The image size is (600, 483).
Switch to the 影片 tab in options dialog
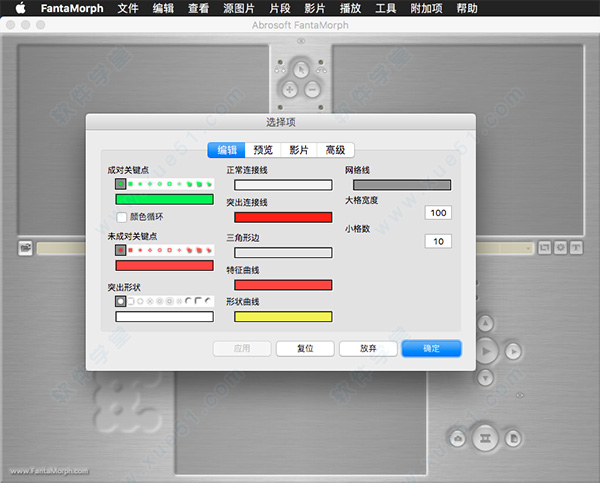click(x=299, y=150)
